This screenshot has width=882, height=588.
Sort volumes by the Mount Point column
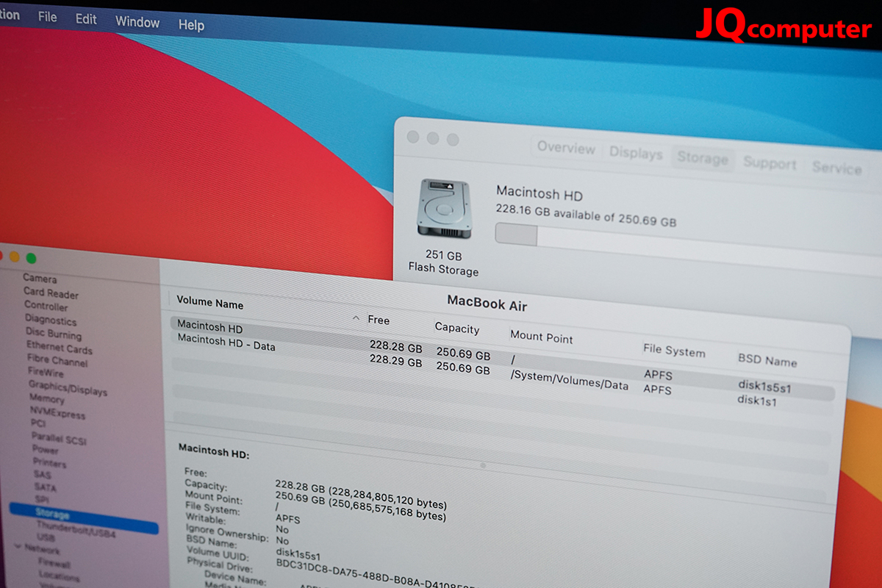coord(542,337)
